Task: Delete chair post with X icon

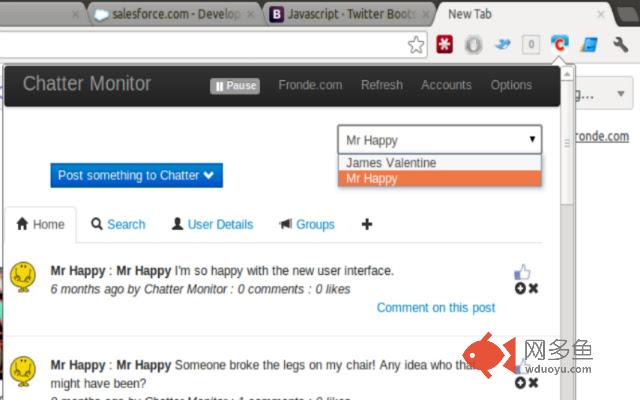Action: tap(533, 383)
